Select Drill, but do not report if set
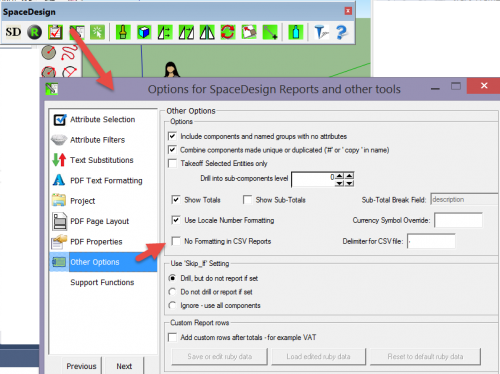Image resolution: width=500 pixels, height=374 pixels. [x=172, y=278]
